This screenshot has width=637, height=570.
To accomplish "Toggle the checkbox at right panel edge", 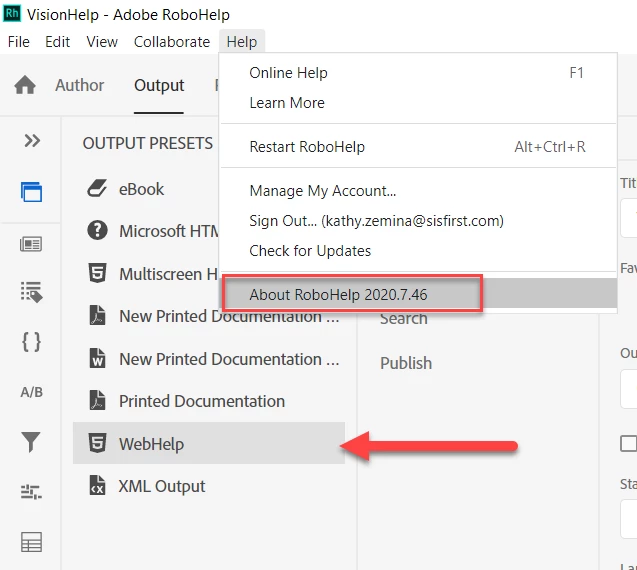I will click(x=628, y=443).
